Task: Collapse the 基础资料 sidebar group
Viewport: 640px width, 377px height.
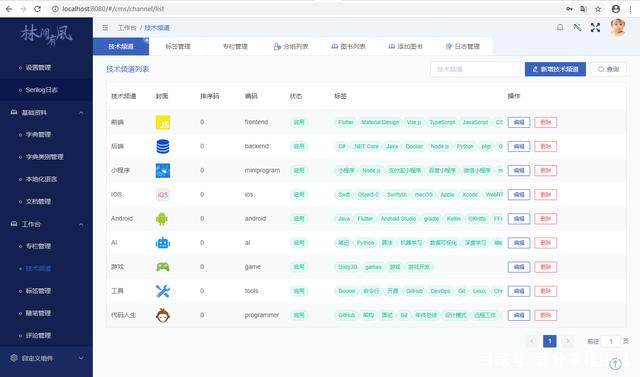Action: pyautogui.click(x=81, y=113)
